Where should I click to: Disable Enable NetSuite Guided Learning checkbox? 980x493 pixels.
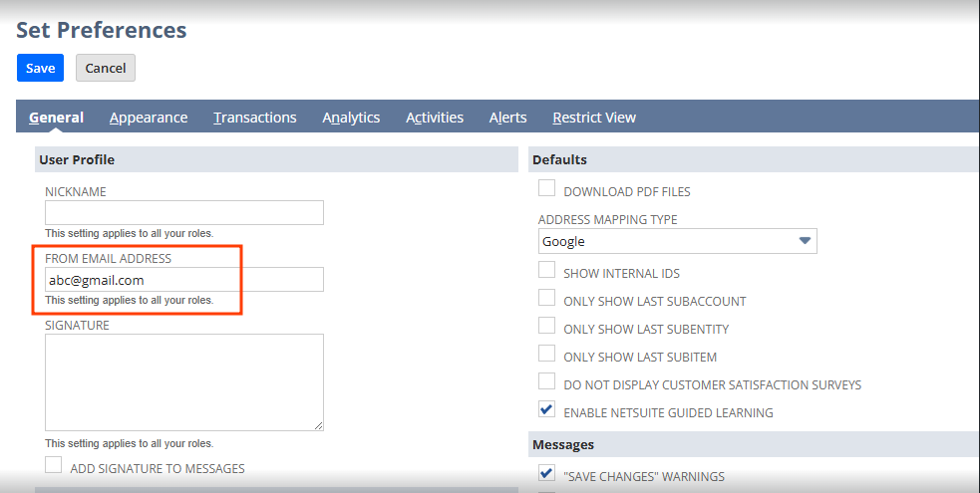click(x=547, y=410)
